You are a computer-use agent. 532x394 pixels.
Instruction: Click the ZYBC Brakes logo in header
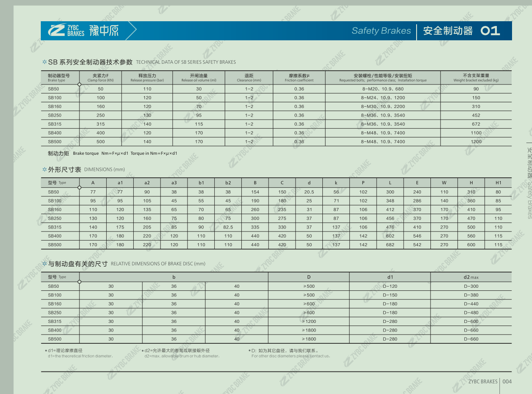click(x=66, y=30)
